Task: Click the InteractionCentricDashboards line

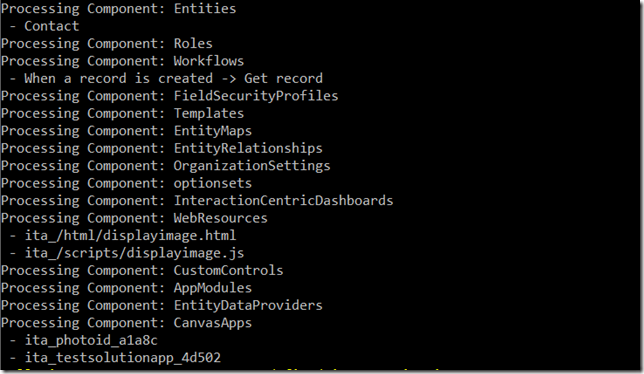Action: [x=197, y=201]
